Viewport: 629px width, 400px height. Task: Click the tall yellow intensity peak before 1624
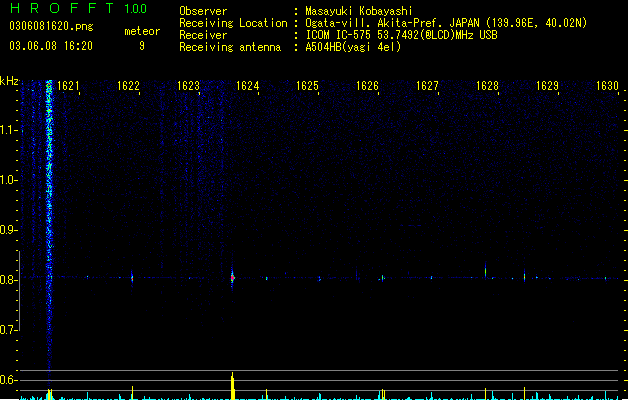pos(232,386)
